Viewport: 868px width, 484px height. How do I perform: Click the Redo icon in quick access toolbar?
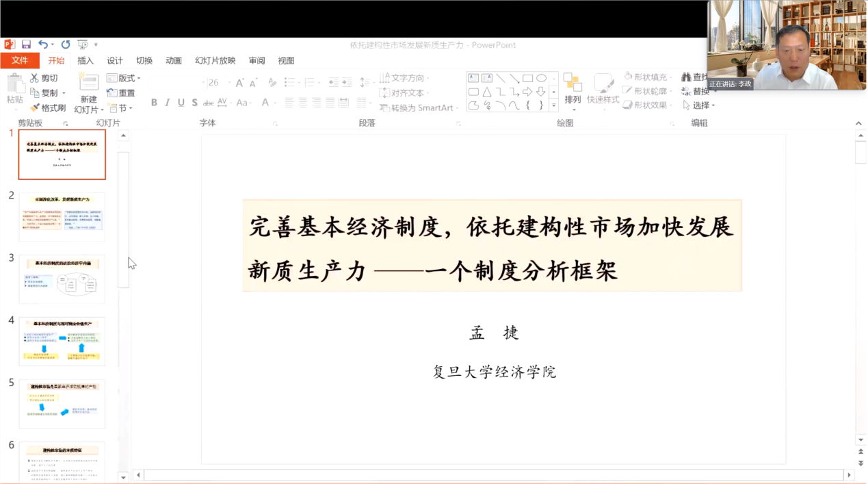66,44
